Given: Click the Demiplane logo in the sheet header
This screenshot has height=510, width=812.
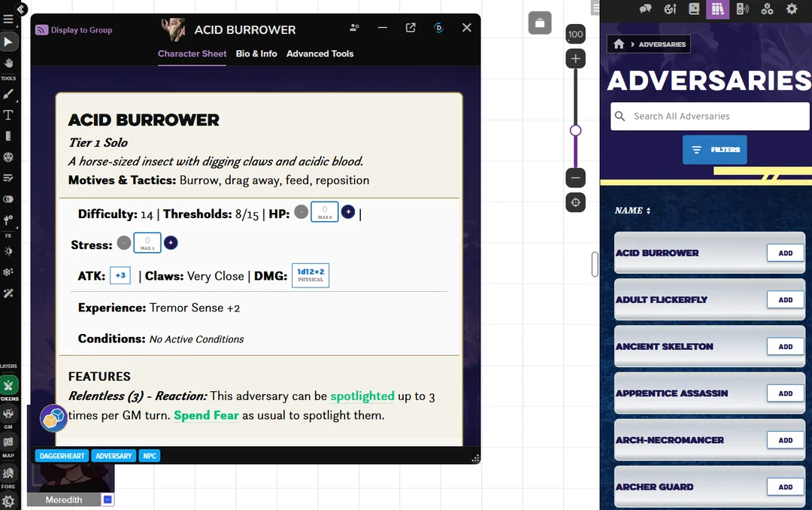Looking at the screenshot, I should (439, 27).
